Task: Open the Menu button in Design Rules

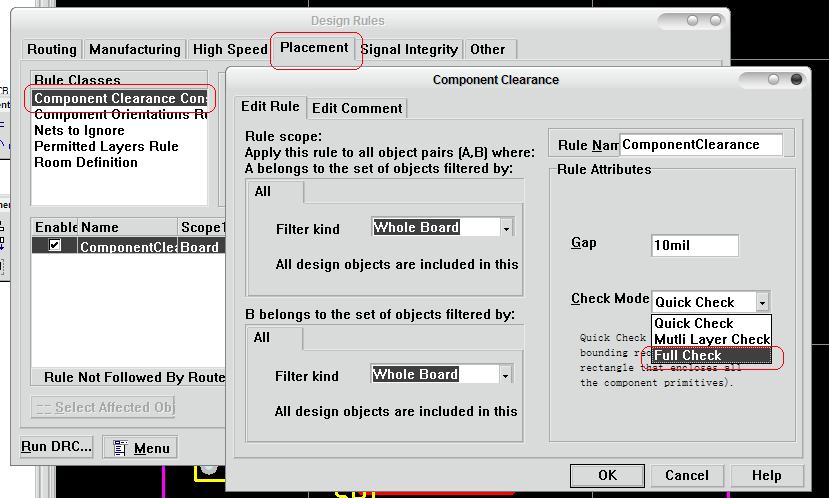Action: pyautogui.click(x=140, y=448)
